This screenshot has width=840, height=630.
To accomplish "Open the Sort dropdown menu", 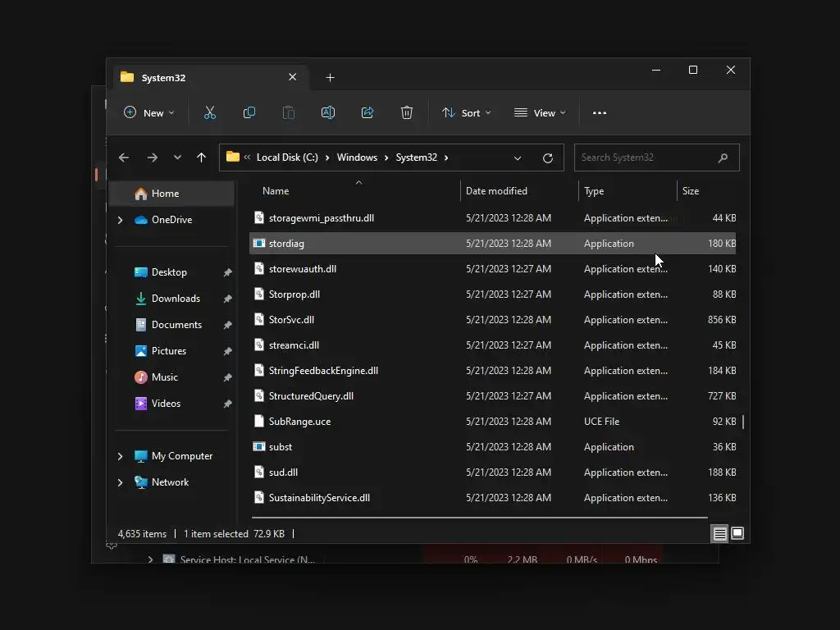I will click(466, 113).
